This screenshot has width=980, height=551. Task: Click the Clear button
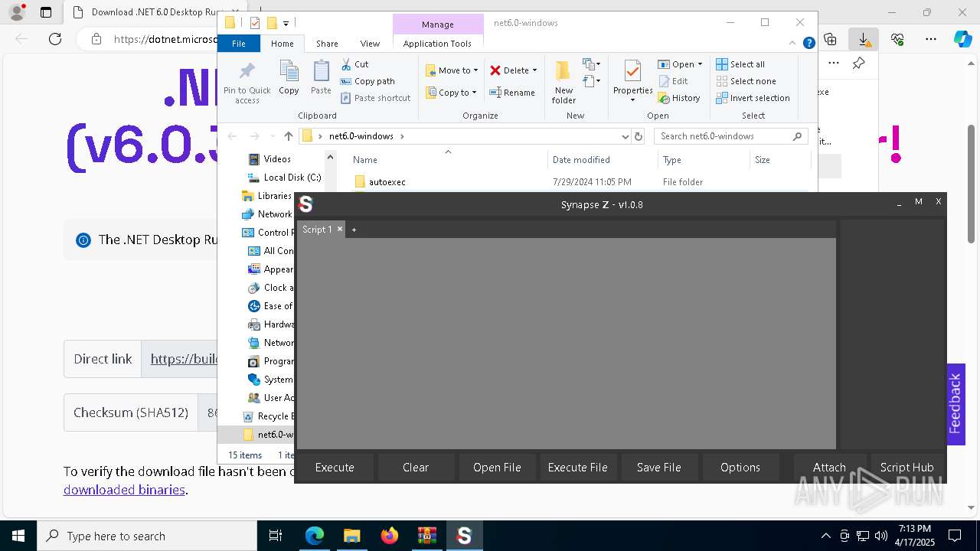[416, 467]
